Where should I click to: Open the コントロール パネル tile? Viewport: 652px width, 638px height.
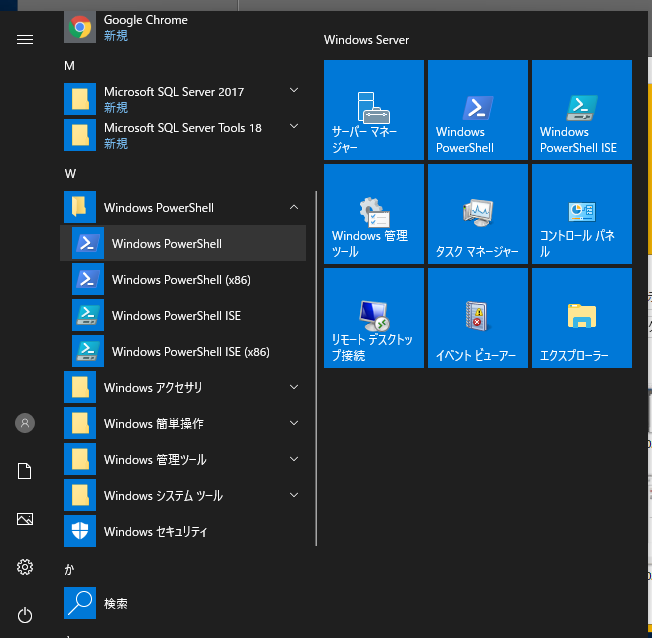coord(582,214)
